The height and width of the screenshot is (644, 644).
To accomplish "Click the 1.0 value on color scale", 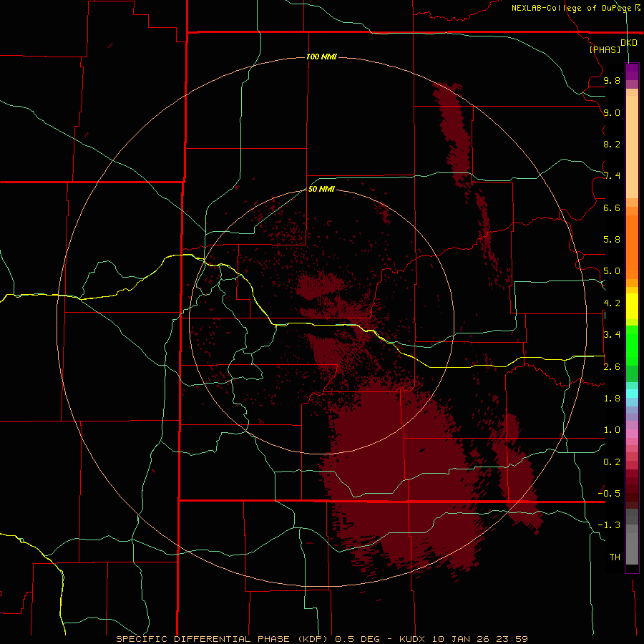I will [x=612, y=430].
